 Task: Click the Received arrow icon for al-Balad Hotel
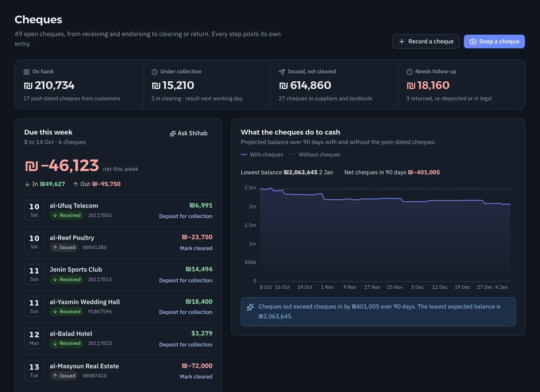[x=55, y=344]
